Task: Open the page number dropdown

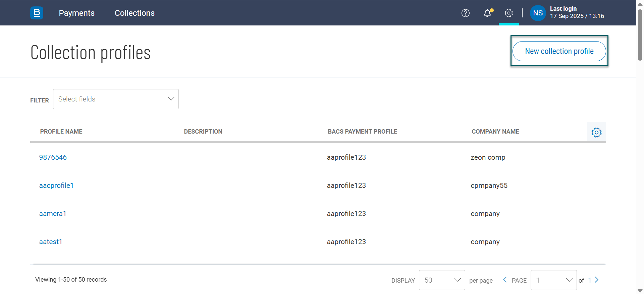Action: 553,280
